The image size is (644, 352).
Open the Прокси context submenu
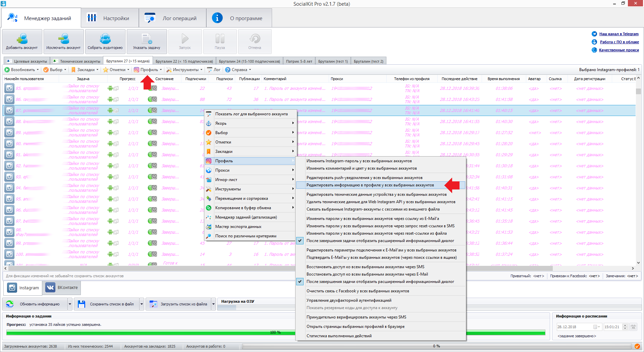click(251, 170)
